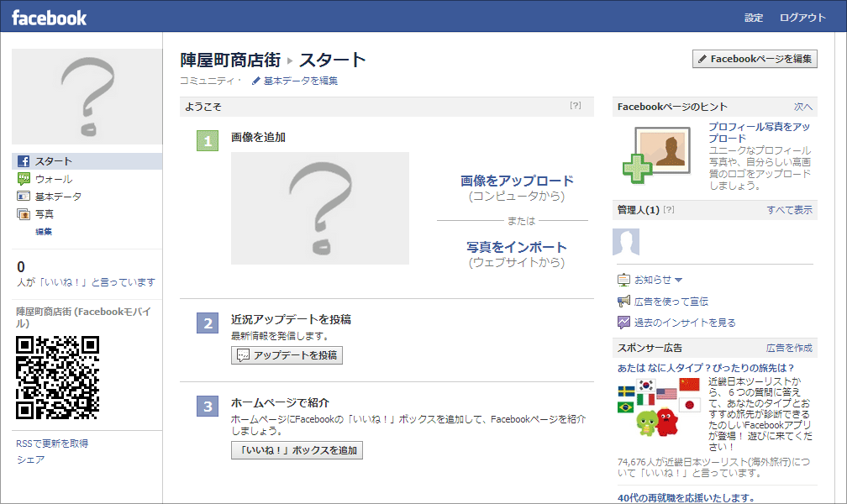Image resolution: width=847 pixels, height=504 pixels.
Task: Click the [?] help link in the ようこそ header
Action: 576,105
